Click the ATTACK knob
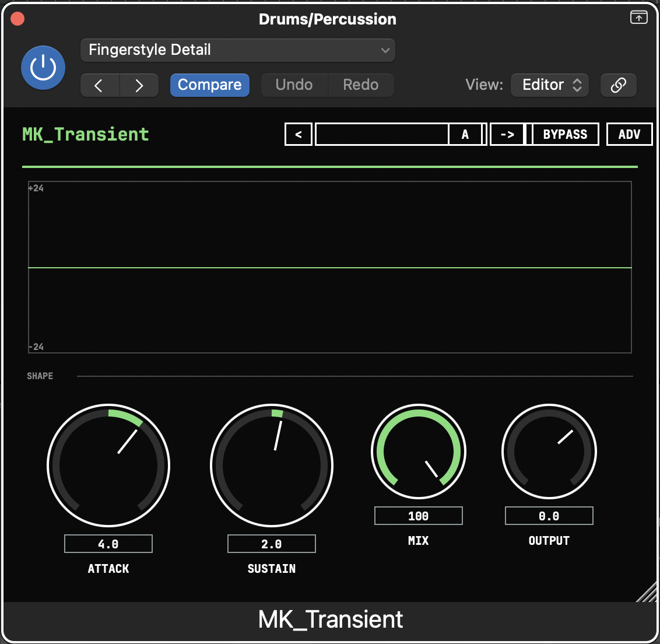This screenshot has height=644, width=660. click(x=108, y=466)
